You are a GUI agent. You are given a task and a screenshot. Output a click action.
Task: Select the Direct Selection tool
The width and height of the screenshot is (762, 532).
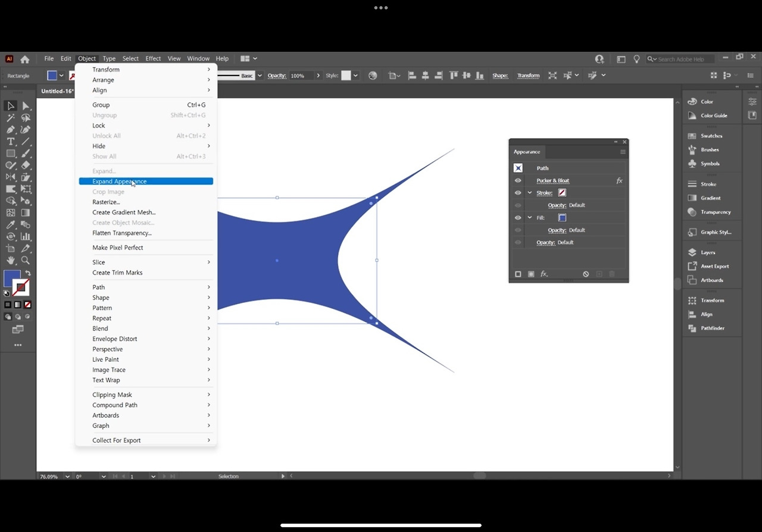[26, 106]
